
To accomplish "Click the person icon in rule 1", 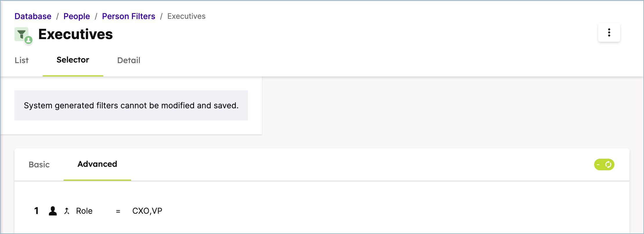I will click(53, 211).
